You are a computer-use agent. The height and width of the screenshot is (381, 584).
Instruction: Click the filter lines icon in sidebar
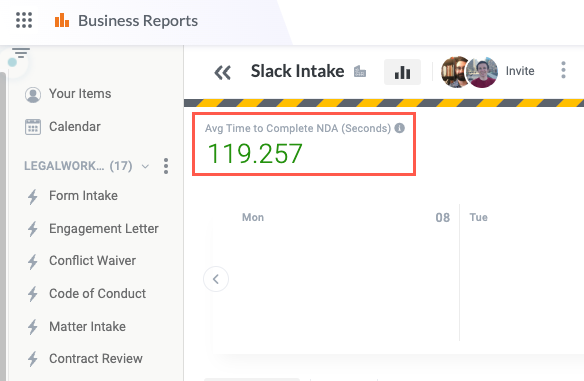21,53
